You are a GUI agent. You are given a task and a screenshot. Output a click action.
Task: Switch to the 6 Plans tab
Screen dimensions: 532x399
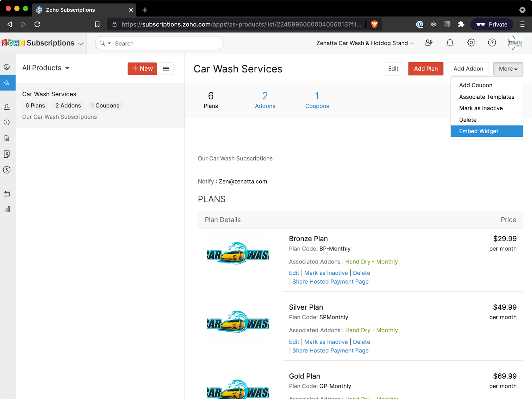coord(211,100)
